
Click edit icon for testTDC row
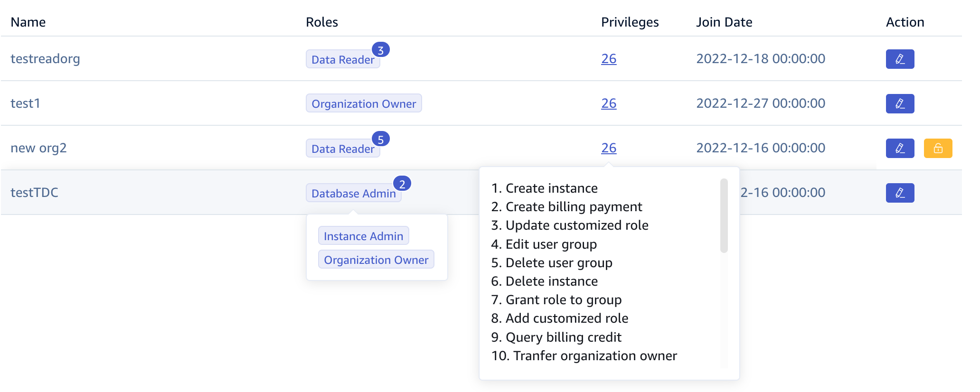coord(899,193)
